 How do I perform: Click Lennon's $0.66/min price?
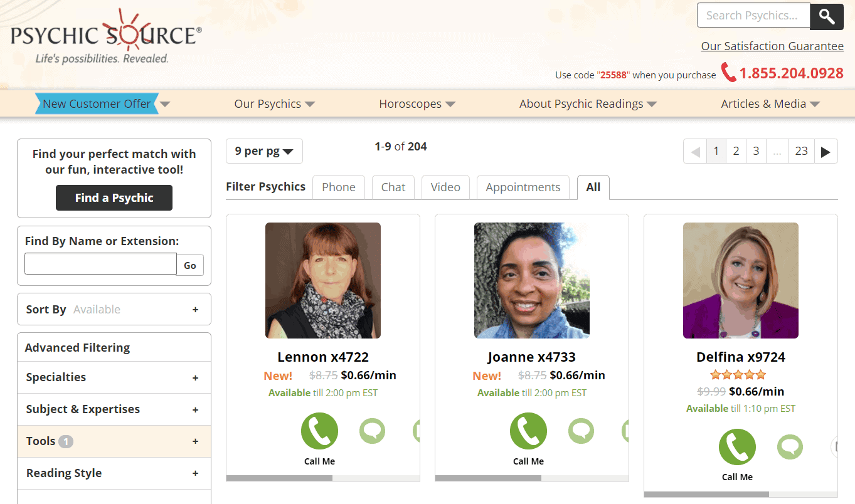(369, 375)
